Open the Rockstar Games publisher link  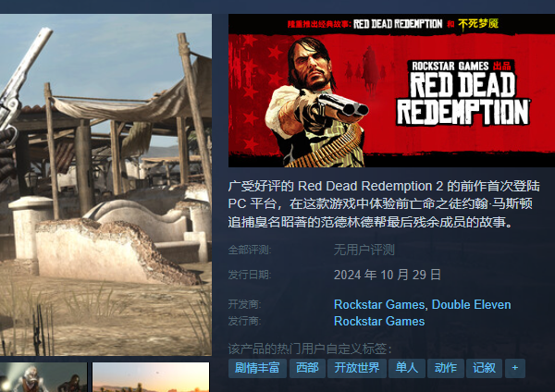pyautogui.click(x=379, y=321)
